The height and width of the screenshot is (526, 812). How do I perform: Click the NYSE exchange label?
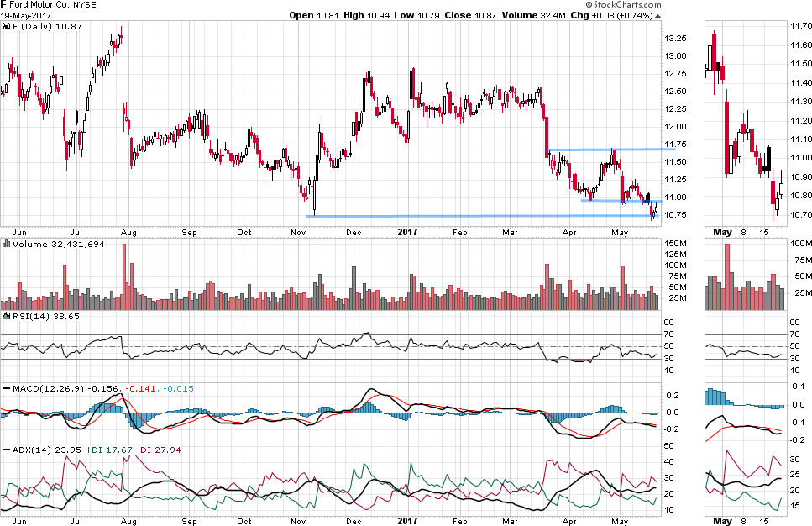85,5
